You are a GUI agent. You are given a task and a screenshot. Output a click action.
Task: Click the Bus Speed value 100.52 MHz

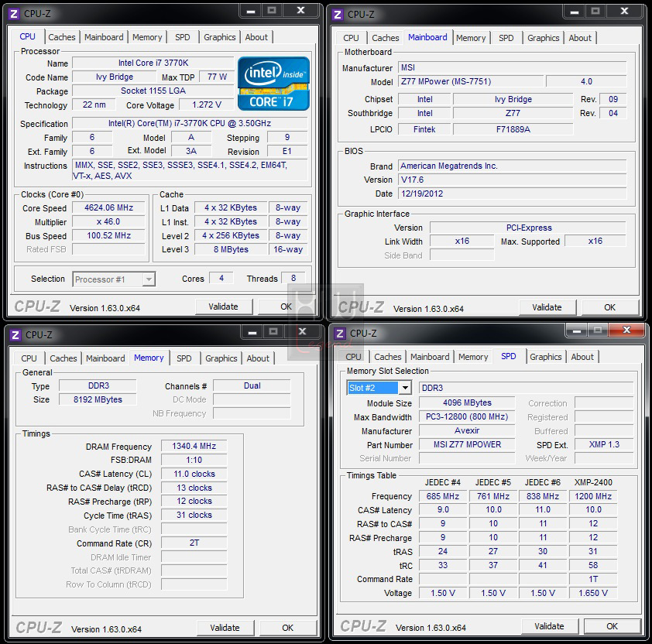point(109,235)
